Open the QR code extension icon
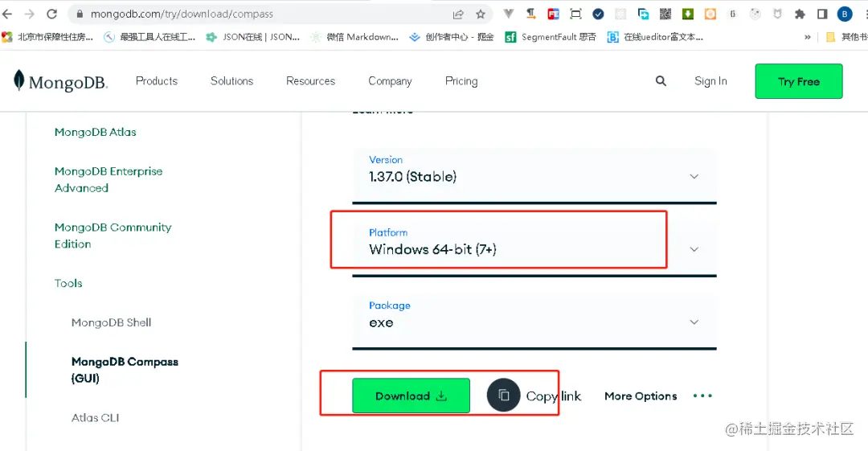Screen dimensions: 868x451 (x=665, y=14)
